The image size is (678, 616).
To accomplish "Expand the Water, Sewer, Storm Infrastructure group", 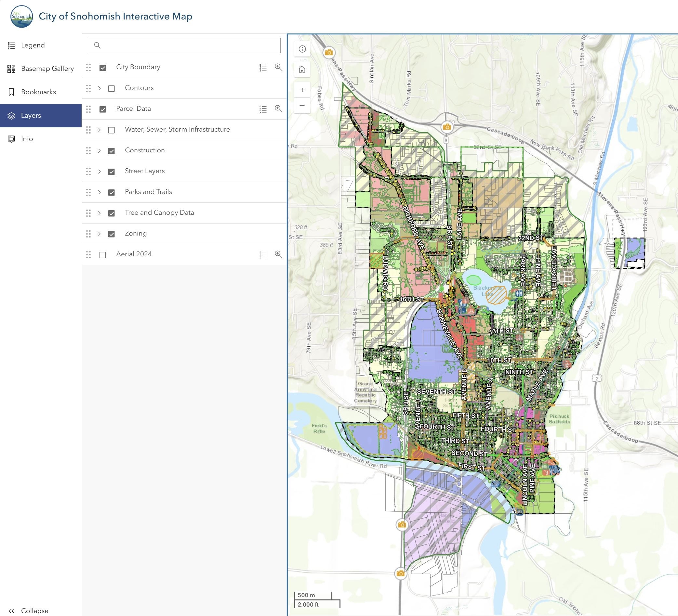I will (x=99, y=130).
